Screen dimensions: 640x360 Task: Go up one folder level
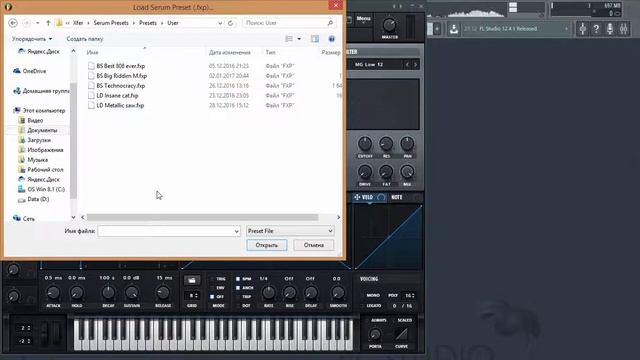pos(48,23)
